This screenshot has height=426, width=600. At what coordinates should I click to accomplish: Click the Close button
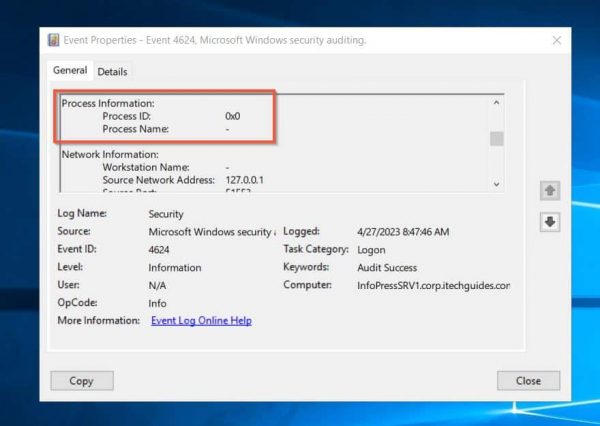pyautogui.click(x=528, y=381)
